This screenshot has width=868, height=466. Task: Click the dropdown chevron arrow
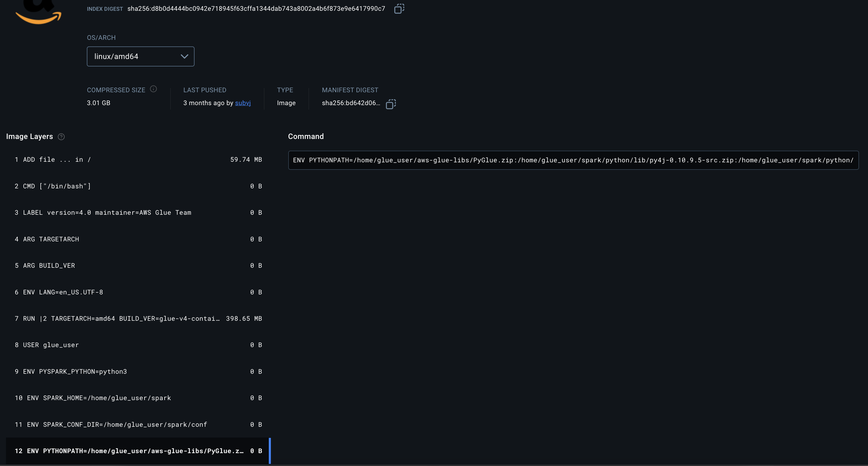click(184, 56)
